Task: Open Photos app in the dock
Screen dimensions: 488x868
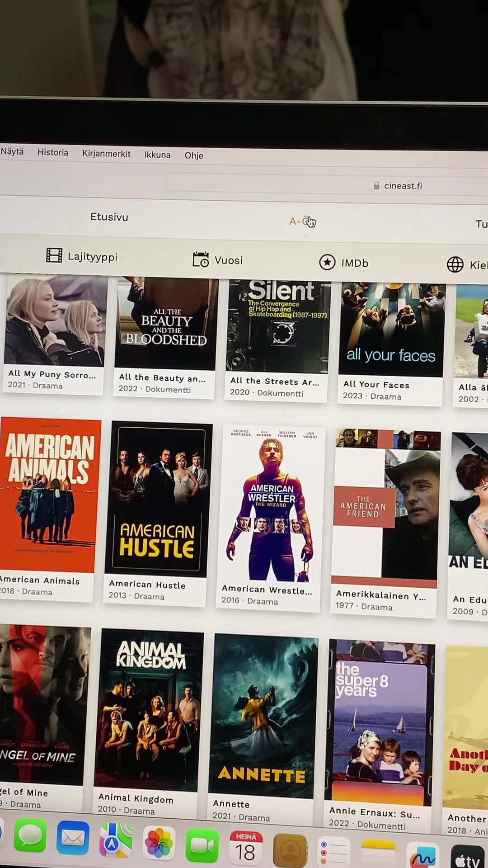Action: point(159,842)
